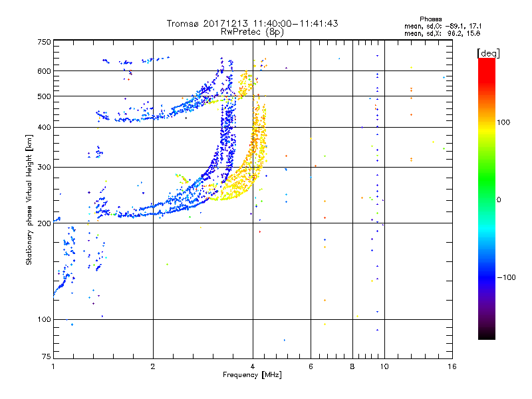Click the x-axis tick label '2'

[153, 366]
